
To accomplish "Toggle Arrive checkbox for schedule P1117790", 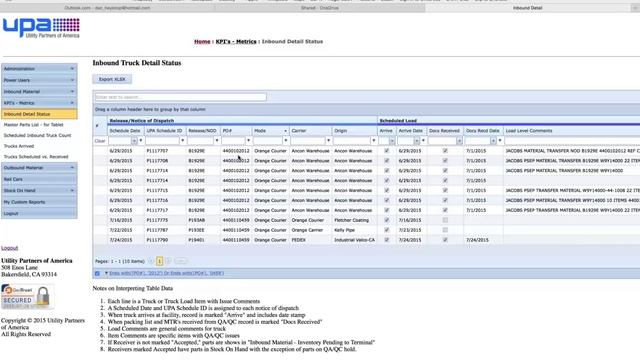I will coord(387,240).
